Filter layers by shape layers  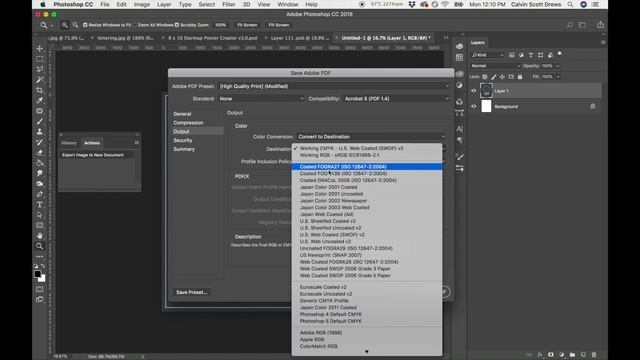(540, 55)
